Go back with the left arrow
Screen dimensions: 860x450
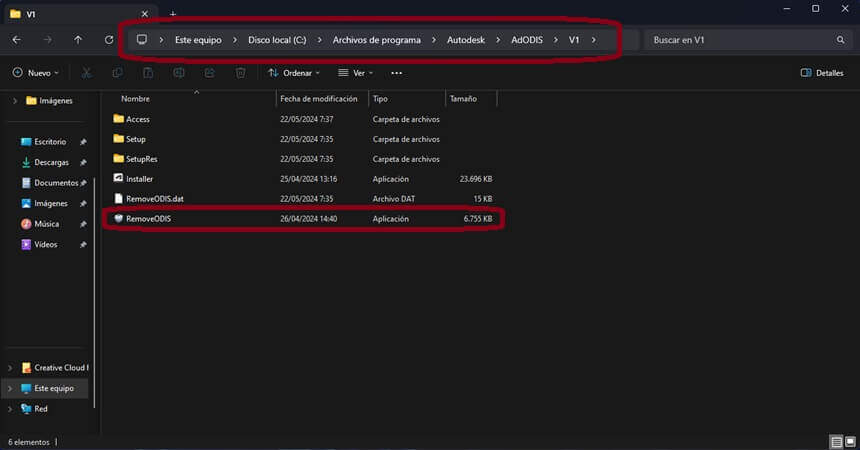[16, 40]
